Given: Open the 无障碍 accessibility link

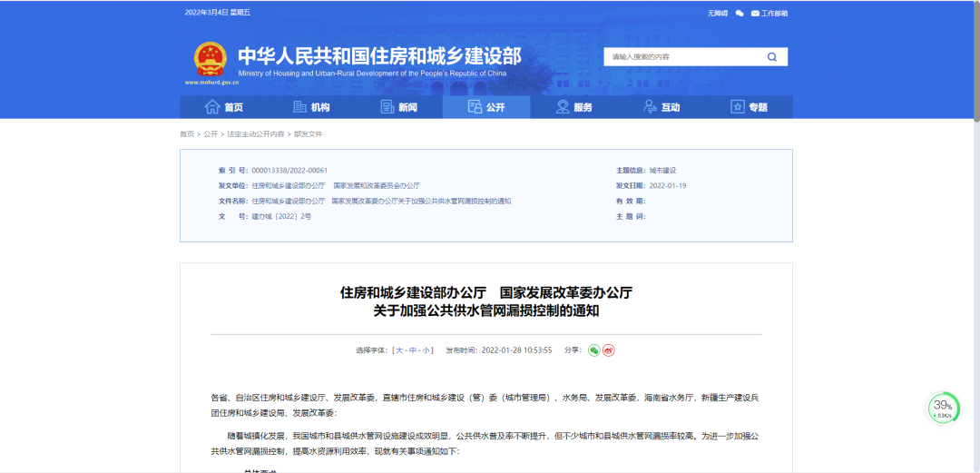Looking at the screenshot, I should [718, 13].
